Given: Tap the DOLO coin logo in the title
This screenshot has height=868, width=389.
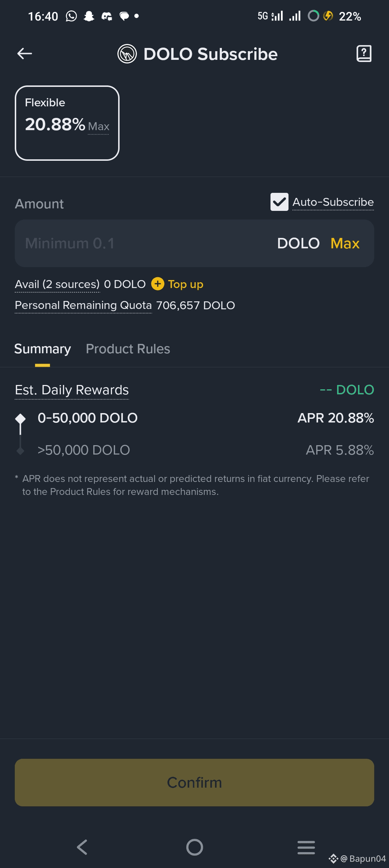Looking at the screenshot, I should point(127,54).
